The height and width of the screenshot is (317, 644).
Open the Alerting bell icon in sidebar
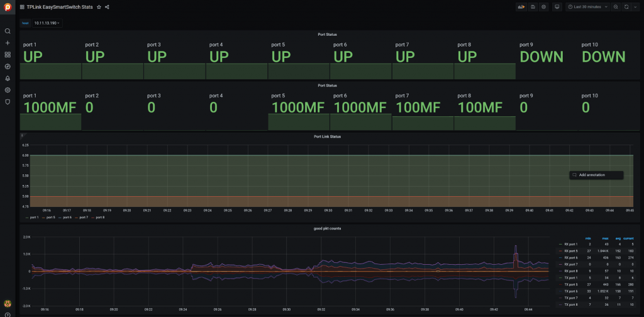(8, 78)
